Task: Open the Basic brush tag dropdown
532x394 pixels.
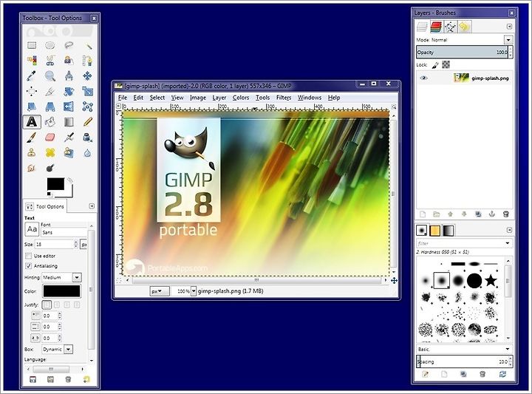Action: click(x=508, y=349)
